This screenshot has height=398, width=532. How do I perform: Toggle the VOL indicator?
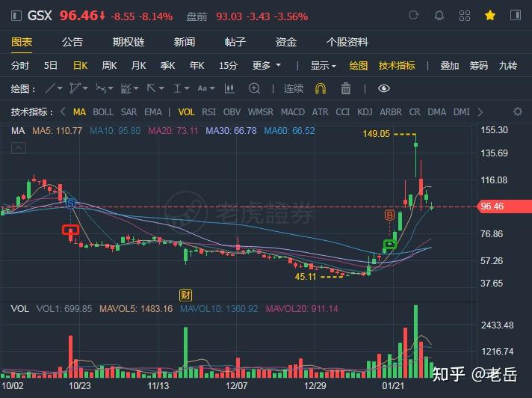pyautogui.click(x=186, y=112)
